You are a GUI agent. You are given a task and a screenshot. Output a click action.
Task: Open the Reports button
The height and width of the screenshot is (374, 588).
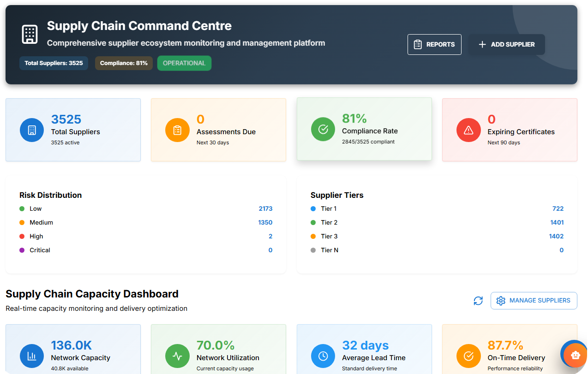pos(434,44)
